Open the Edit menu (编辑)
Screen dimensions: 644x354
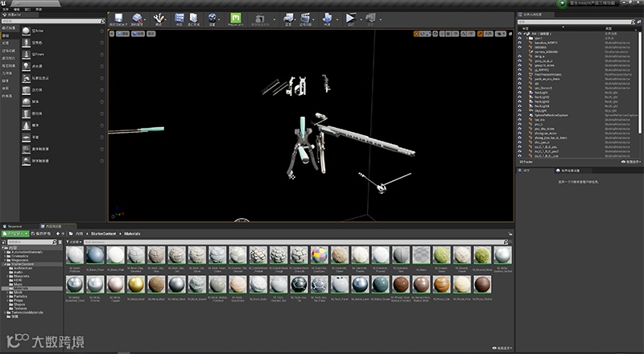coord(16,9)
